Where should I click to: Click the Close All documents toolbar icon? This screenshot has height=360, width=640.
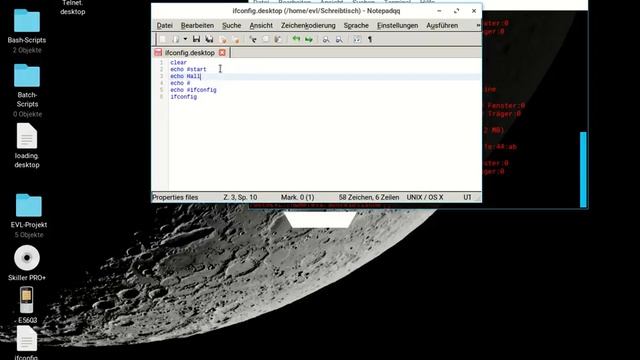pos(236,39)
